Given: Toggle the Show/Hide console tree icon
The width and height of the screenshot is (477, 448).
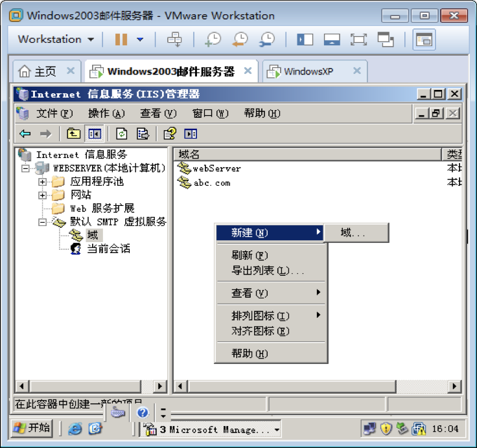Looking at the screenshot, I should (95, 134).
